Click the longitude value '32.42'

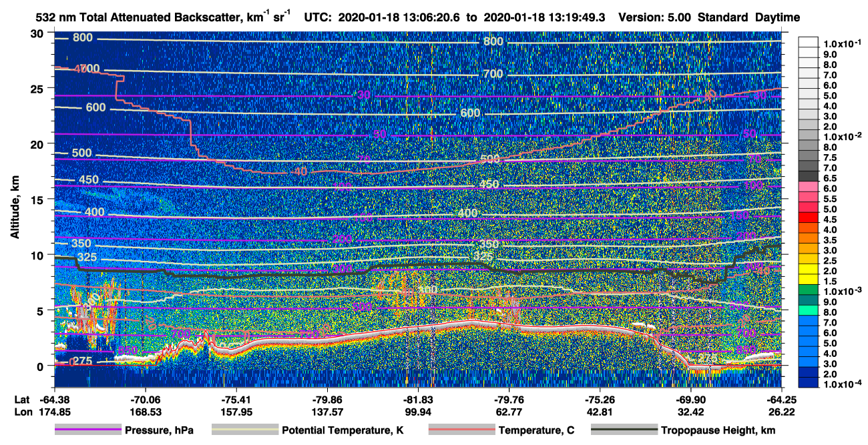(x=690, y=412)
